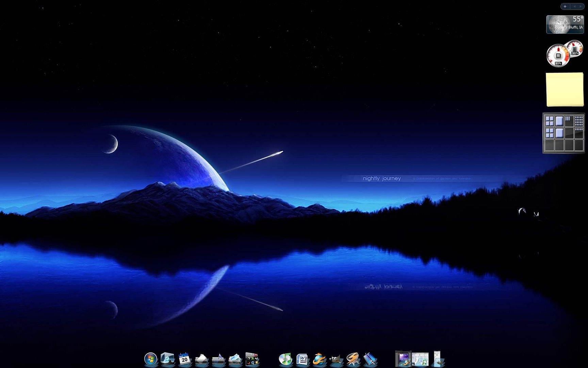The width and height of the screenshot is (588, 368).
Task: Select the three-bar cell in grid gadget
Action: pos(569,121)
